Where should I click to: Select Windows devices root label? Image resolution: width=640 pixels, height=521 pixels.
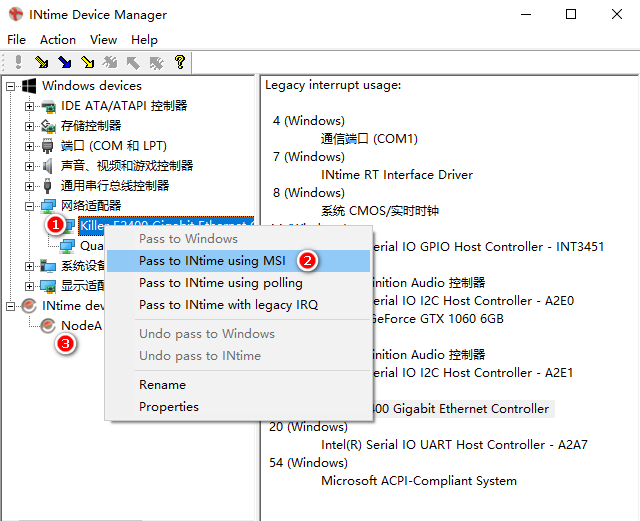(92, 86)
